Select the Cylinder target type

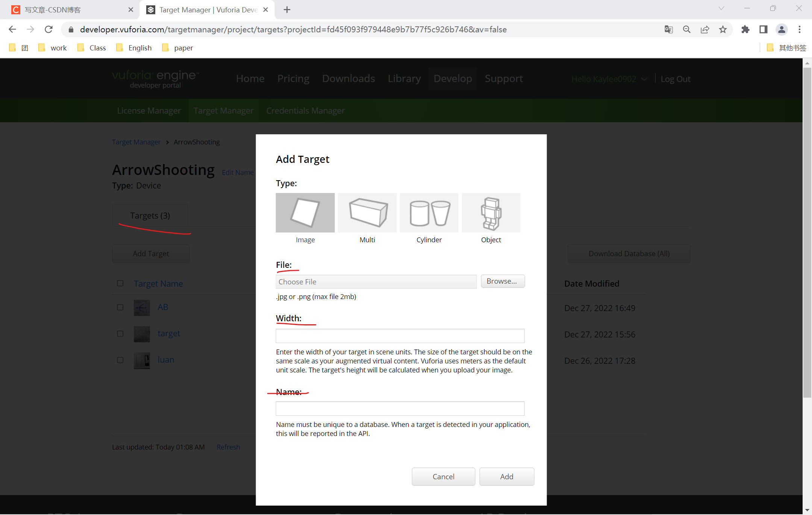(429, 213)
